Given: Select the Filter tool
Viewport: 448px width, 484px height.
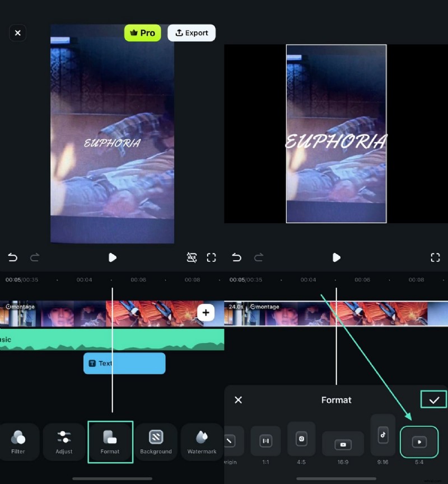Looking at the screenshot, I should click(19, 442).
